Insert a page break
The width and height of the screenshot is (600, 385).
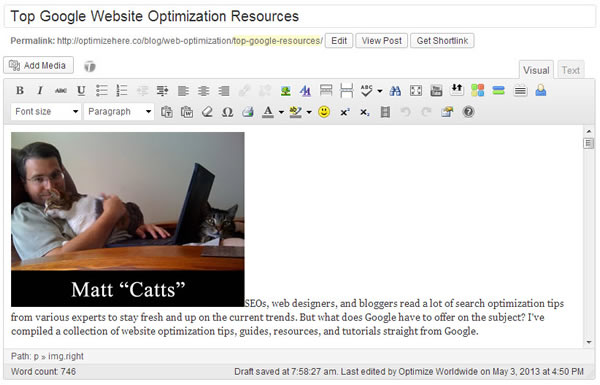[346, 91]
